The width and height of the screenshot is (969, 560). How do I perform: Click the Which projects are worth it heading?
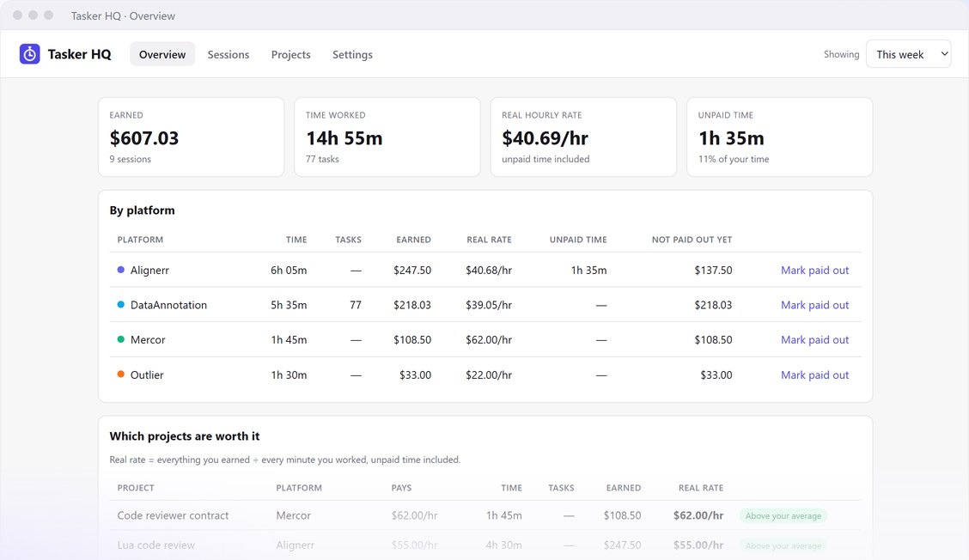(x=185, y=435)
